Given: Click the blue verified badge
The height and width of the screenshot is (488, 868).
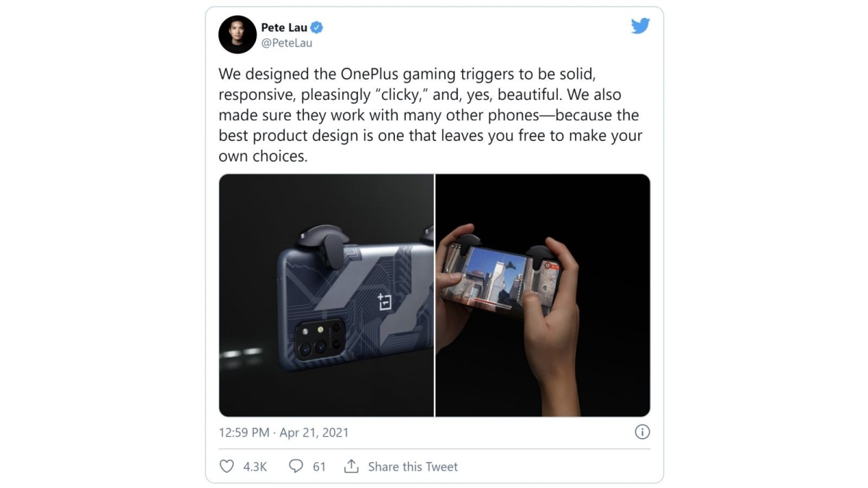Looking at the screenshot, I should pos(317,27).
